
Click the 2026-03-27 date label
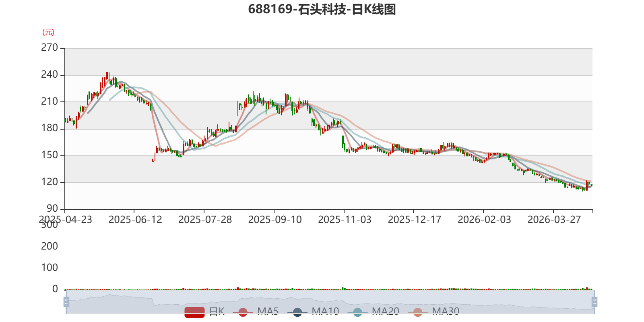(x=554, y=220)
